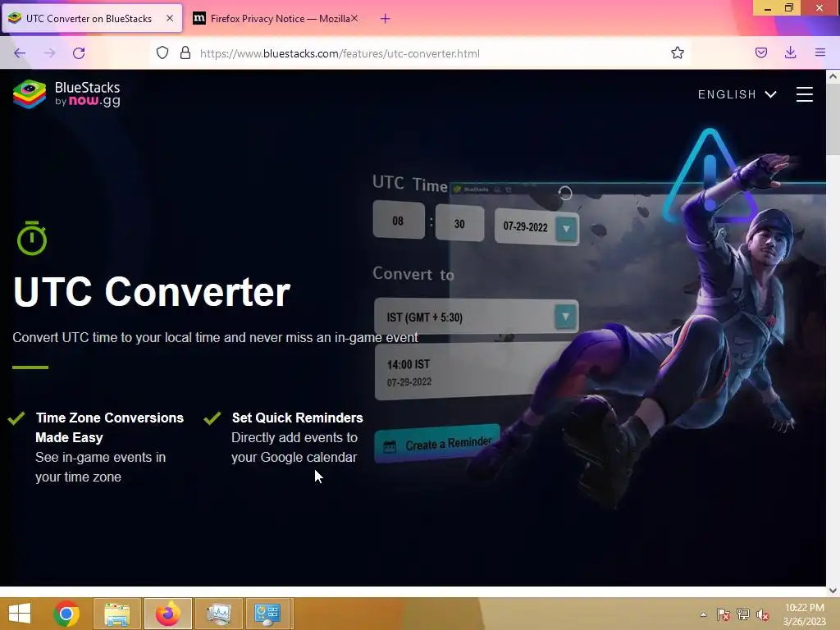Click the network status tray icon
840x630 pixels.
[x=743, y=614]
